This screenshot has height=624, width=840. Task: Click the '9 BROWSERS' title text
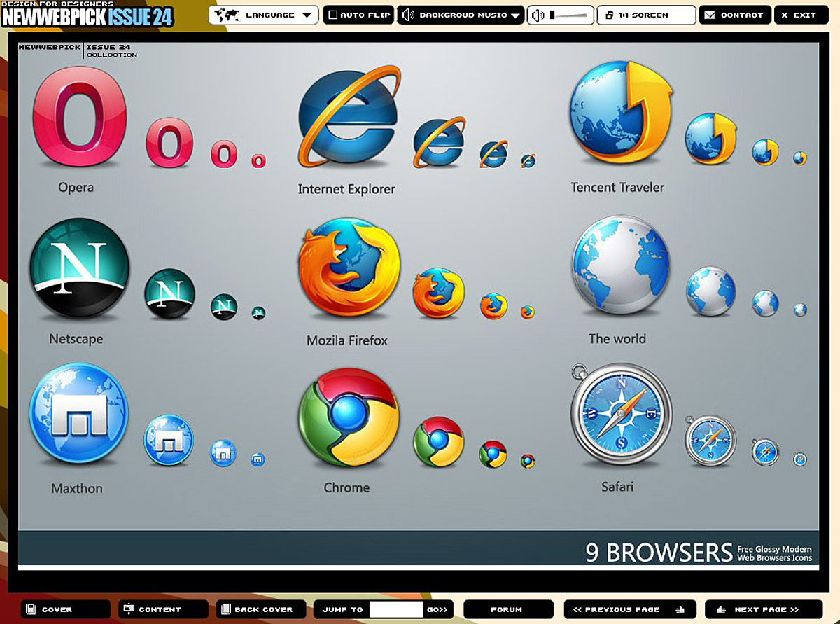(x=659, y=552)
